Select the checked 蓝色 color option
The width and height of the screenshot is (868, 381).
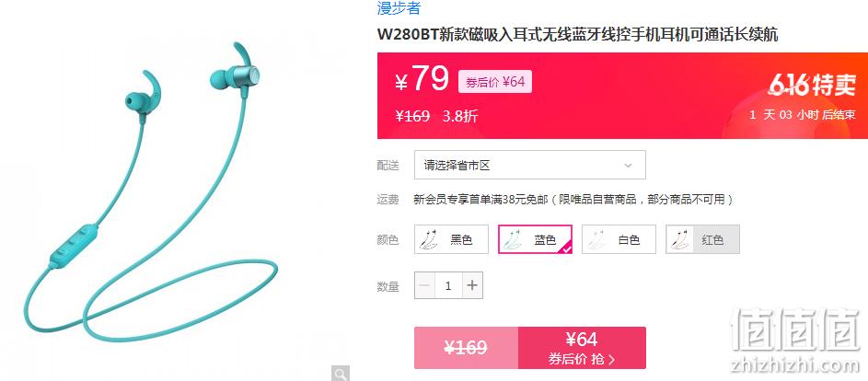pyautogui.click(x=536, y=239)
